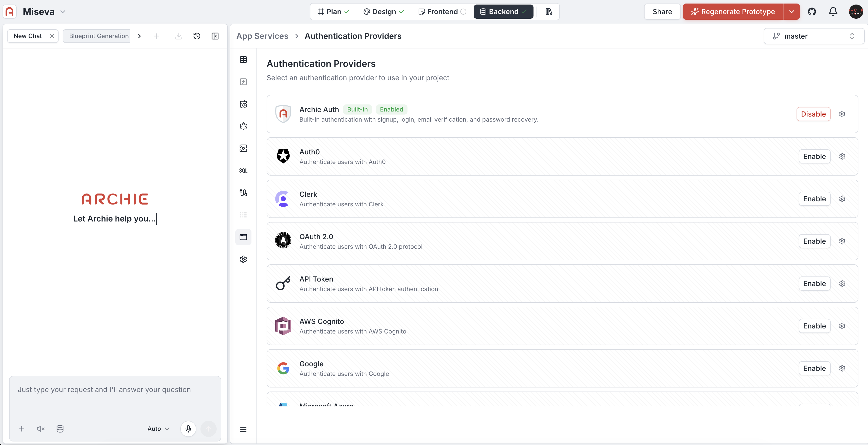Expand sidebar via hamburger menu icon
Image resolution: width=868 pixels, height=445 pixels.
(x=243, y=429)
